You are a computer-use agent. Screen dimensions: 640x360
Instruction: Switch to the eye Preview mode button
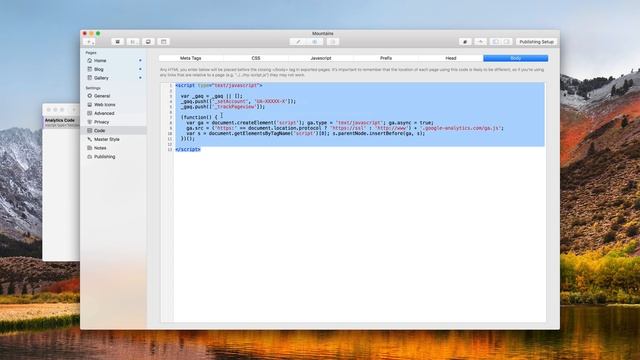coord(315,42)
